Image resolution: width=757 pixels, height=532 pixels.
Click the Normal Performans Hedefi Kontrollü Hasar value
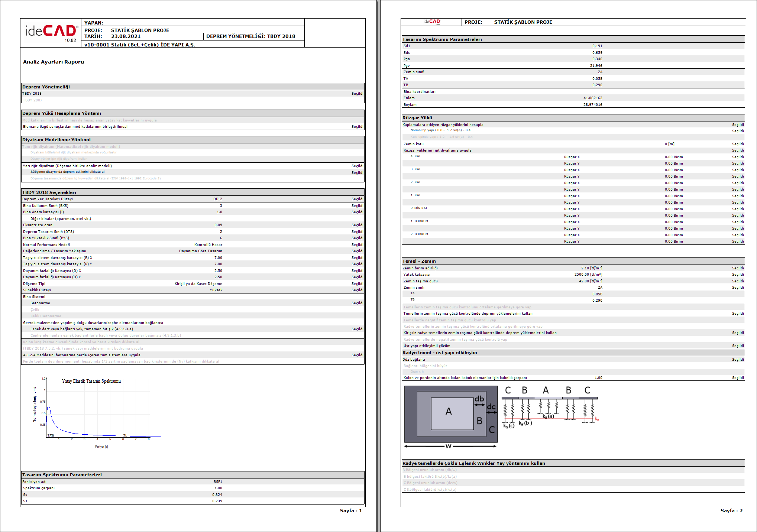coord(208,245)
